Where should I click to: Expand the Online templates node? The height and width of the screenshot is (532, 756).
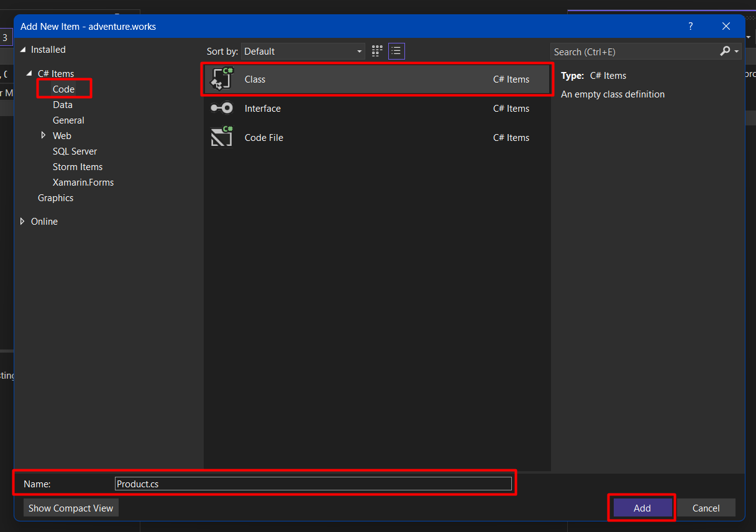(23, 222)
